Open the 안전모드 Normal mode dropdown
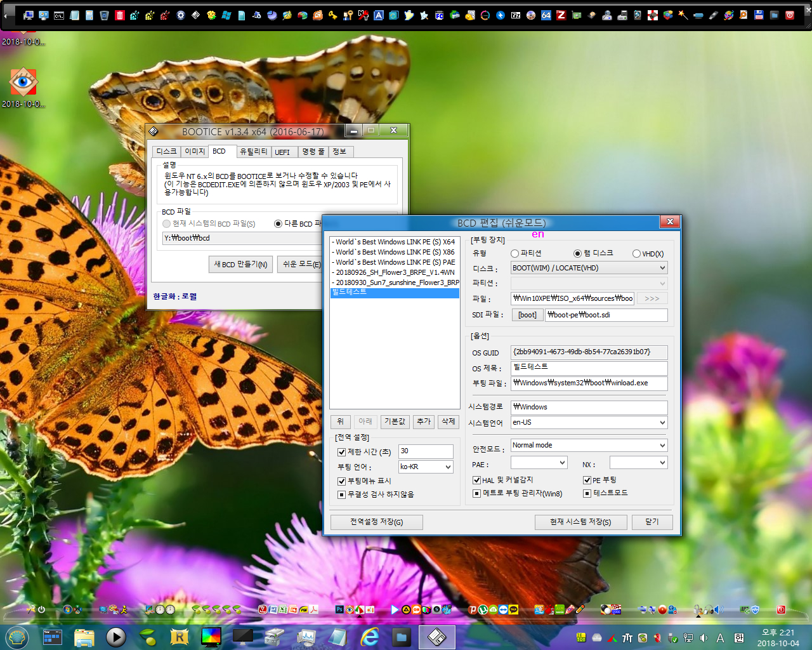This screenshot has height=650, width=812. click(589, 445)
